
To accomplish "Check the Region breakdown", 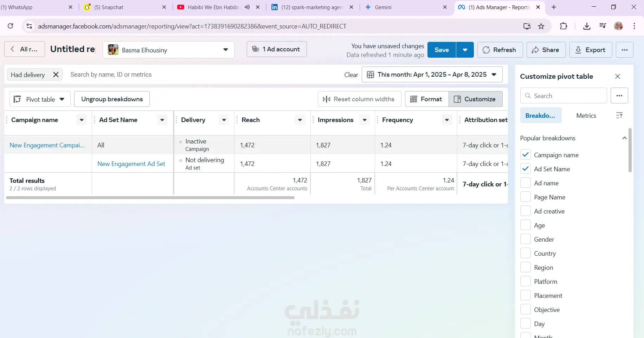I will [526, 267].
